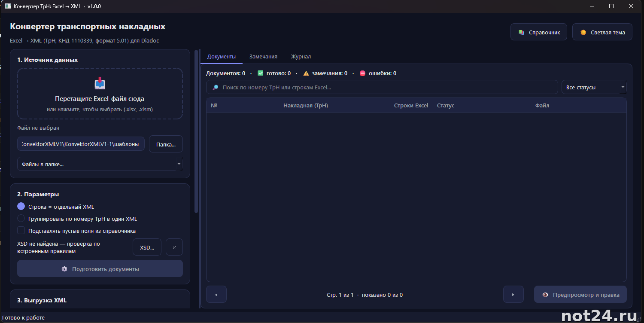
Task: Click the eye icon on Предпросмотр и правка
Action: pos(545,295)
